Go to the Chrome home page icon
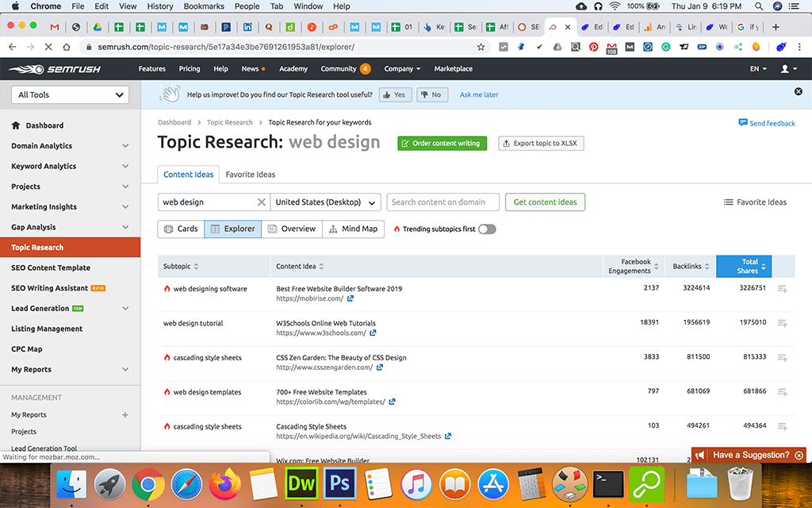This screenshot has height=508, width=812. click(x=67, y=47)
